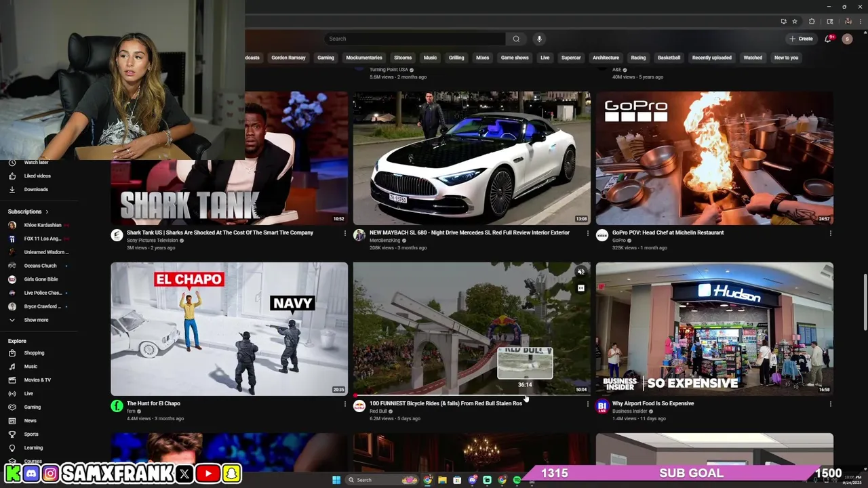Open YouTube notifications bell
This screenshot has width=868, height=488.
828,39
